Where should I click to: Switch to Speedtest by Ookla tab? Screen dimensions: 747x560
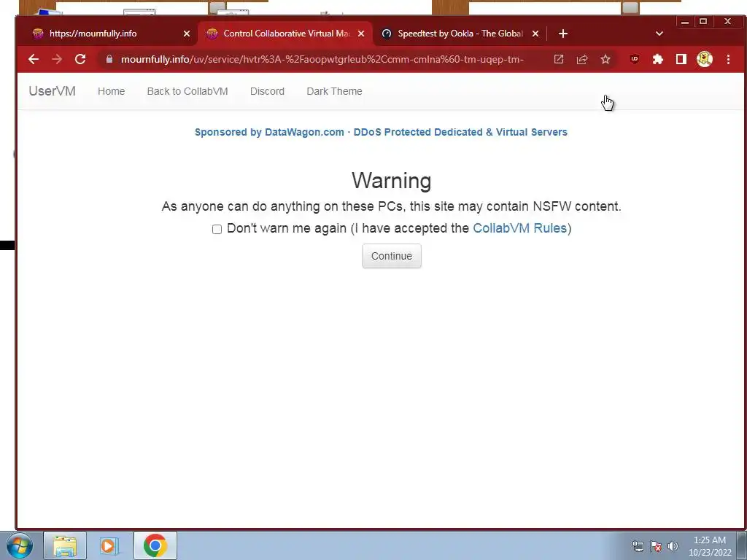tap(460, 34)
